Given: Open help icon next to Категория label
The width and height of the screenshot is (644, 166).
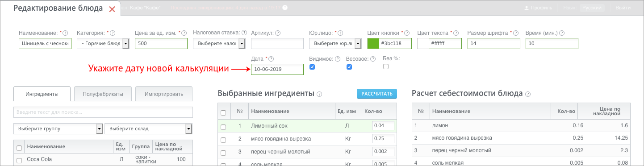Looking at the screenshot, I should [x=113, y=33].
